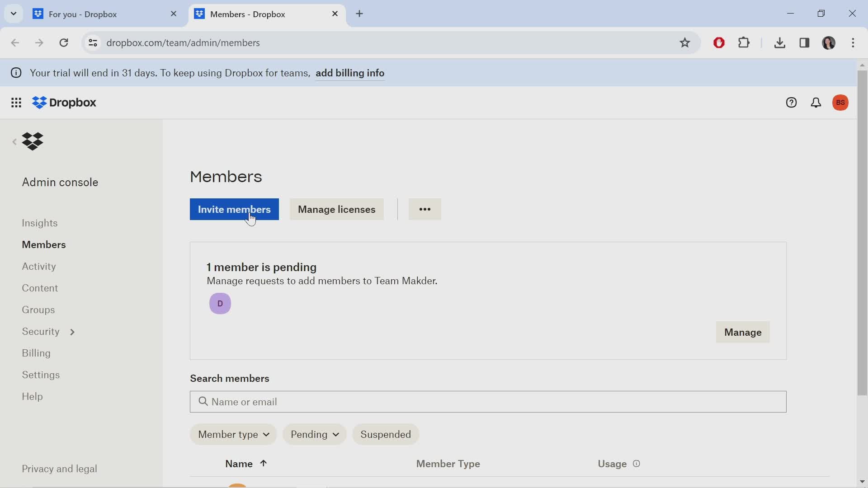Click the Invite members button

pos(234,209)
